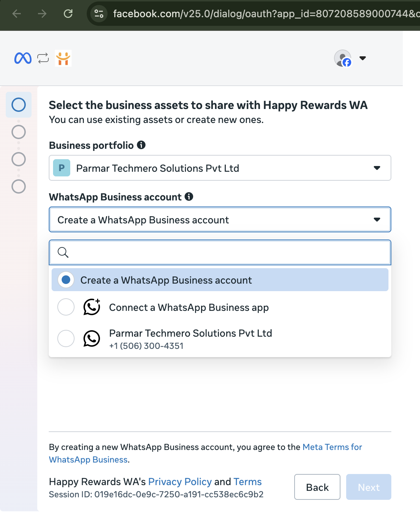Image resolution: width=420 pixels, height=512 pixels.
Task: Click the browser back arrow
Action: 16,14
